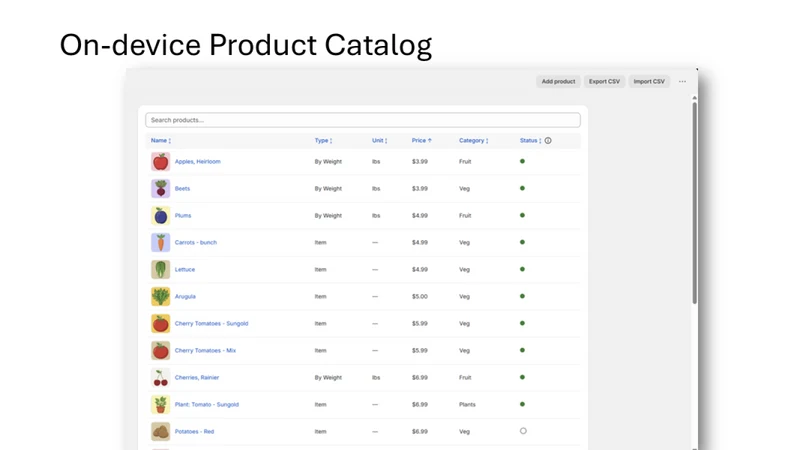The height and width of the screenshot is (450, 800).
Task: Click the Cherry Tomatoes - Sungold image
Action: 160,324
